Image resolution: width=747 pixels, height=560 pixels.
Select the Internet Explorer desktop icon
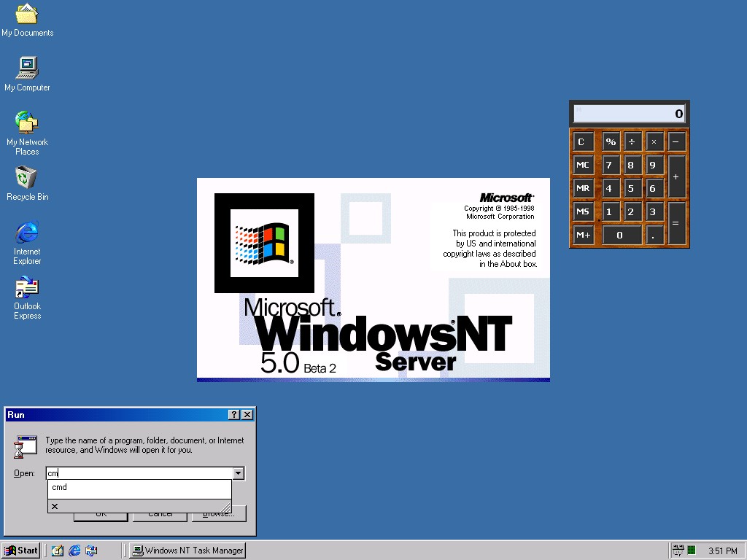tap(27, 242)
